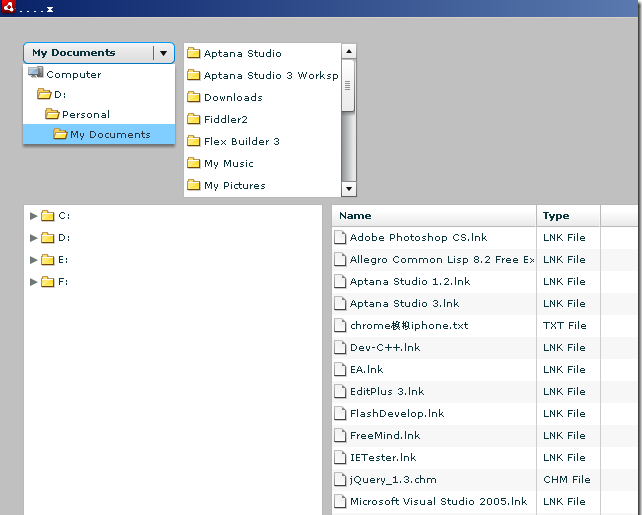Click the Aptana Studio folder icon
The width and height of the screenshot is (642, 515).
point(193,53)
